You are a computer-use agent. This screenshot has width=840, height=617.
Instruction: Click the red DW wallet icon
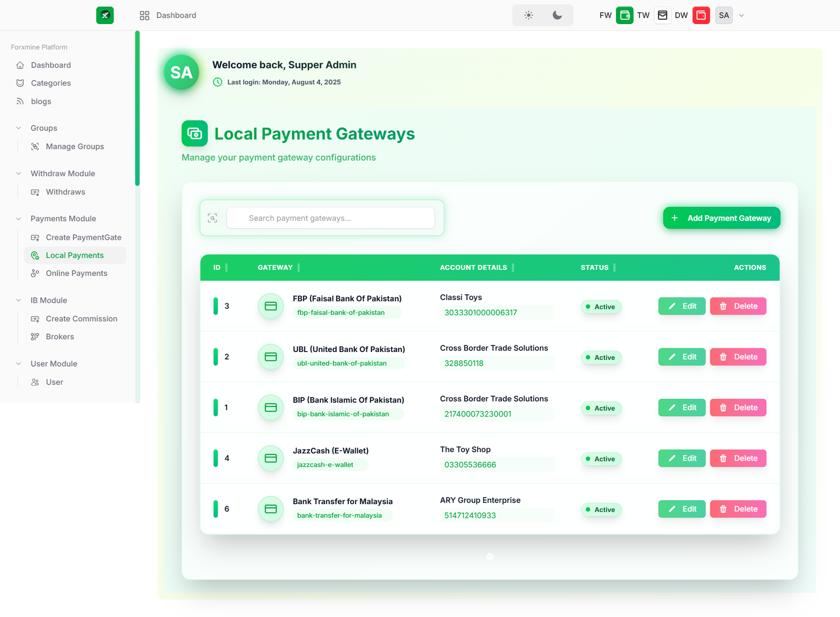[x=701, y=15]
